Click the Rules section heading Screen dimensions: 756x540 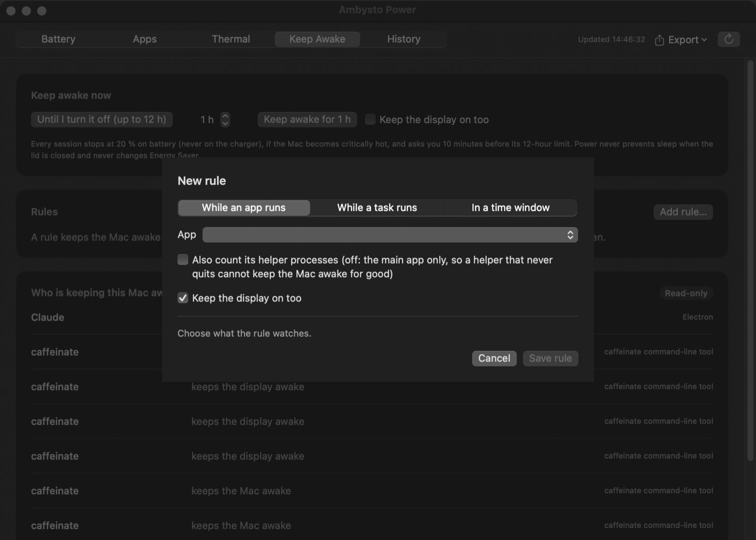(44, 212)
